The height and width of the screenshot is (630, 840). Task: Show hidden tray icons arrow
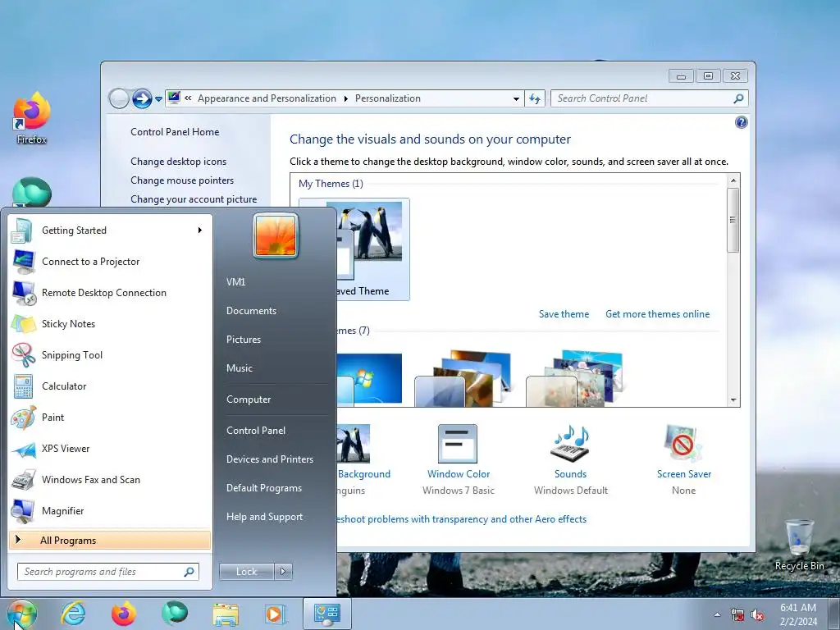coord(717,615)
